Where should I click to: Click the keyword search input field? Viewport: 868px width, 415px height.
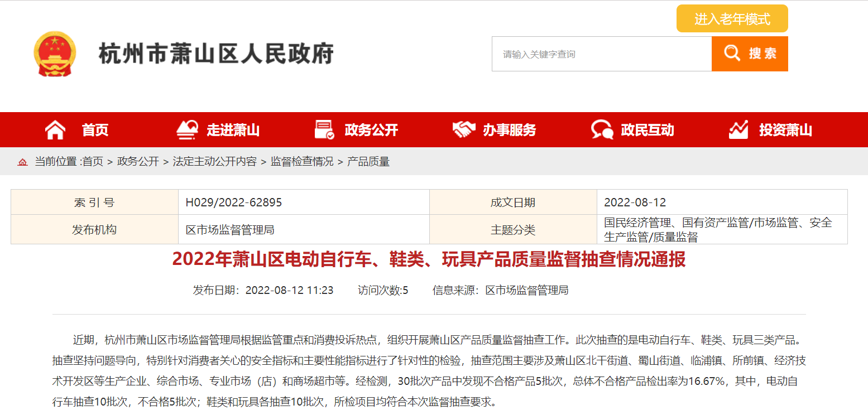601,54
